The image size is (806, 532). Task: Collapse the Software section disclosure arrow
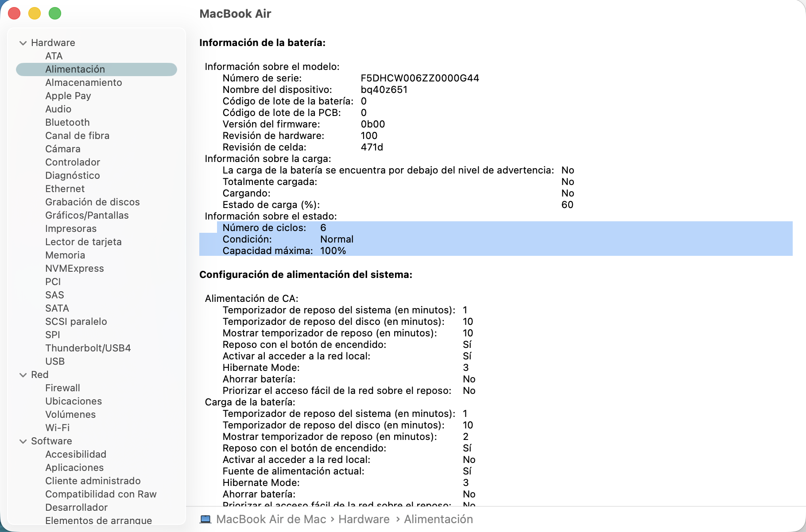[x=23, y=441]
